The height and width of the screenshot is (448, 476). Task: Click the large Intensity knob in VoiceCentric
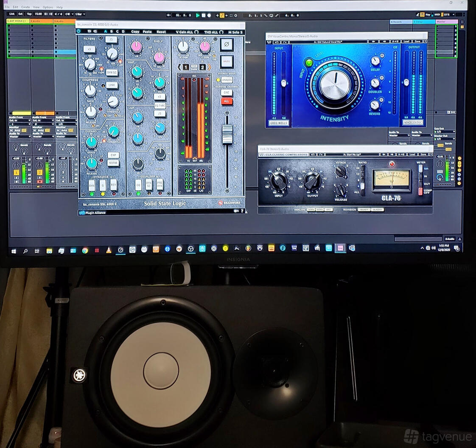(335, 84)
